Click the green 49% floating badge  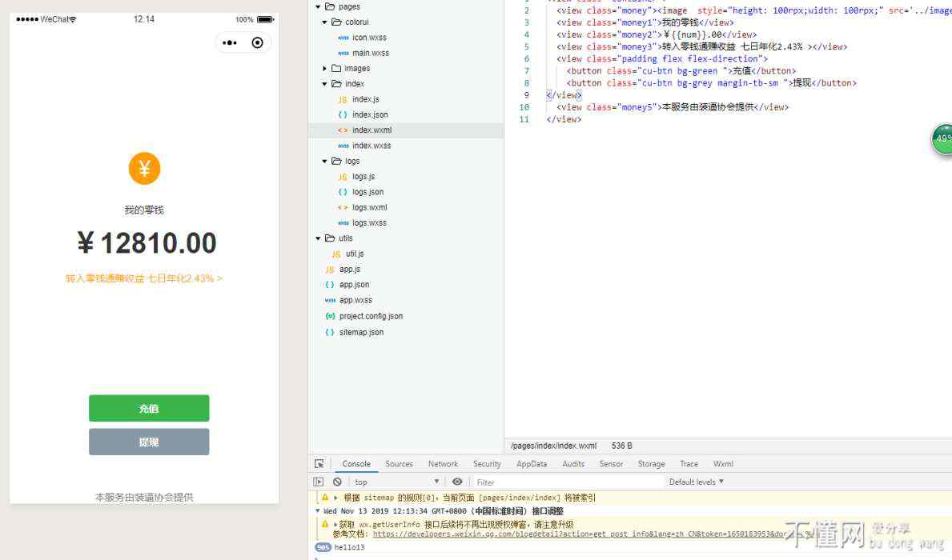942,139
